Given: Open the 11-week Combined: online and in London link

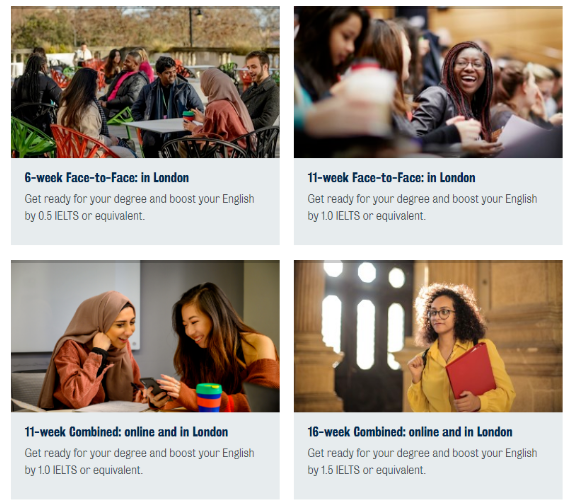Looking at the screenshot, I should (126, 432).
